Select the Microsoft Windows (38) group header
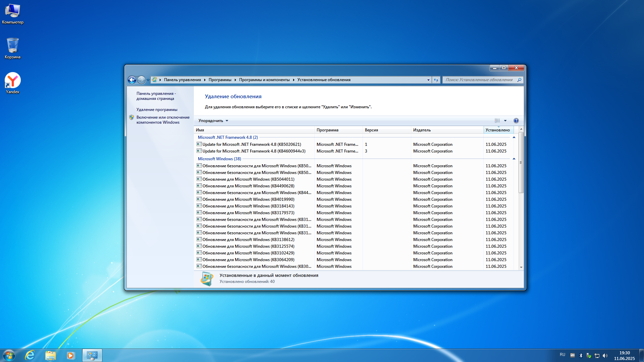The image size is (644, 362). coord(219,159)
